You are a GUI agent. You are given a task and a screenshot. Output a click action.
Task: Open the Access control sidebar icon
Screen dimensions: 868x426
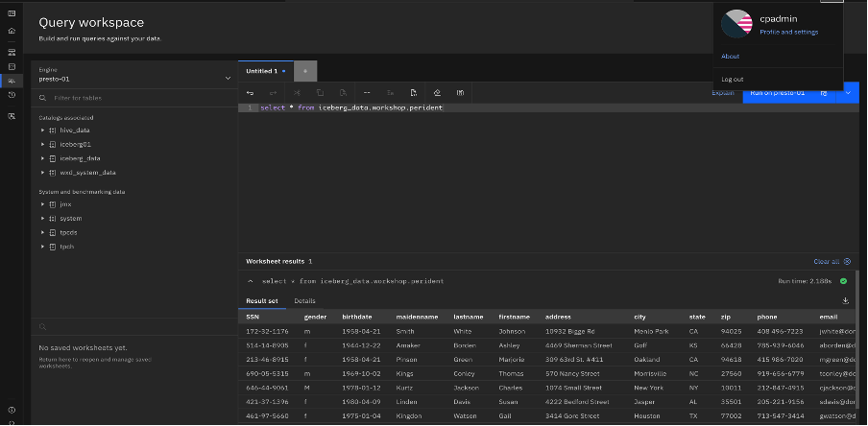point(12,116)
